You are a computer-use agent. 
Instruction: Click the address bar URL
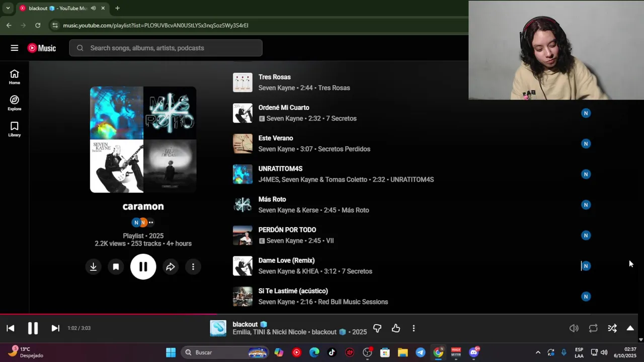click(155, 25)
